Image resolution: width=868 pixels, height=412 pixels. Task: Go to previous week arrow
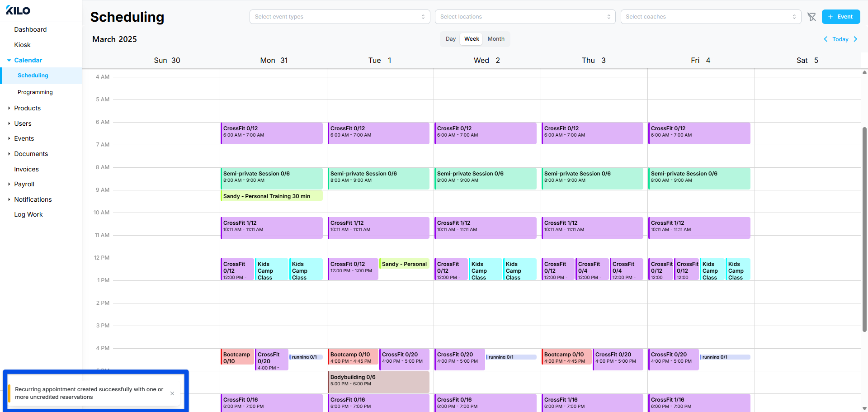tap(826, 39)
